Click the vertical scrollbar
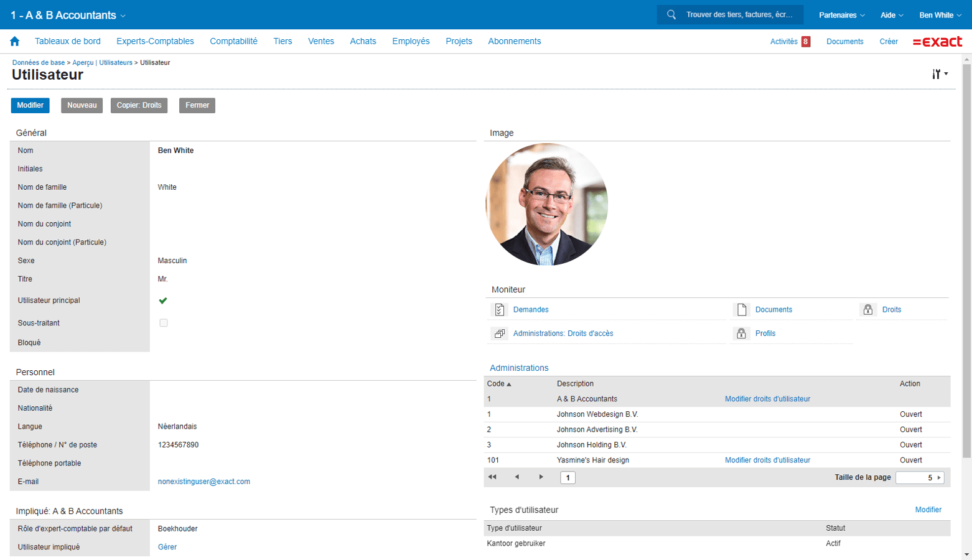This screenshot has height=560, width=972. [x=966, y=261]
